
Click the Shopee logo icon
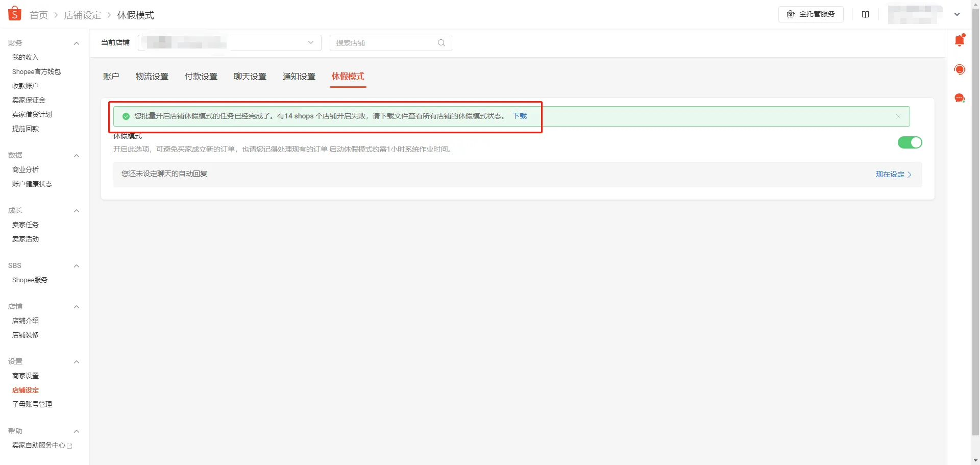click(x=14, y=13)
